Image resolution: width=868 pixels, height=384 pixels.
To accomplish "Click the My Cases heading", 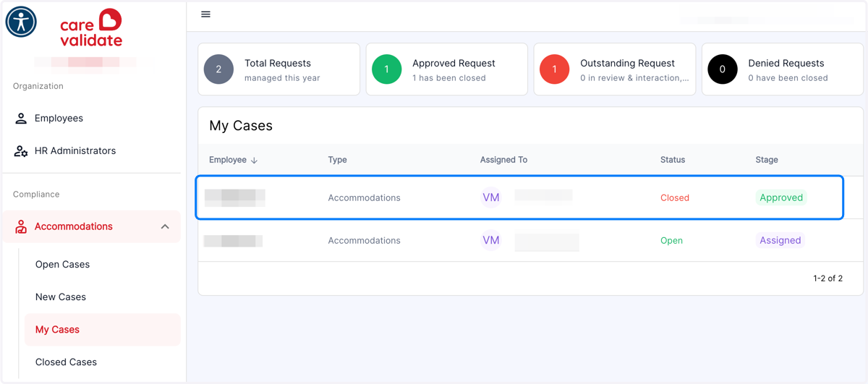I will point(241,126).
